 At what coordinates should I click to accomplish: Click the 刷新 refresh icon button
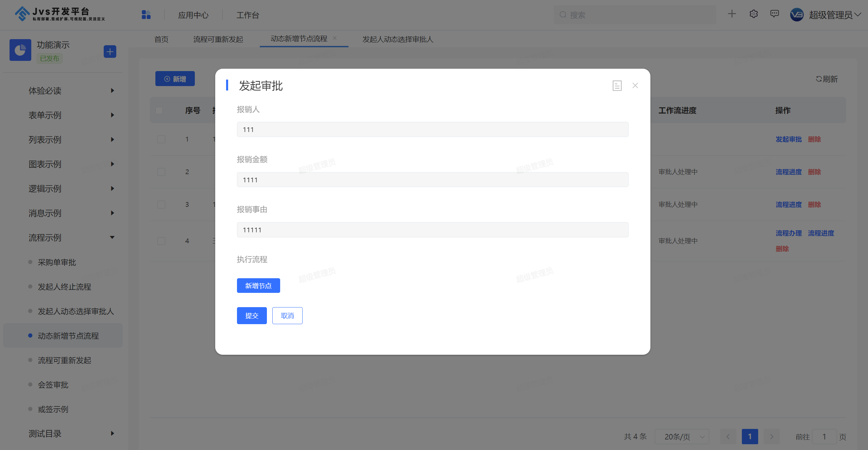coord(827,79)
